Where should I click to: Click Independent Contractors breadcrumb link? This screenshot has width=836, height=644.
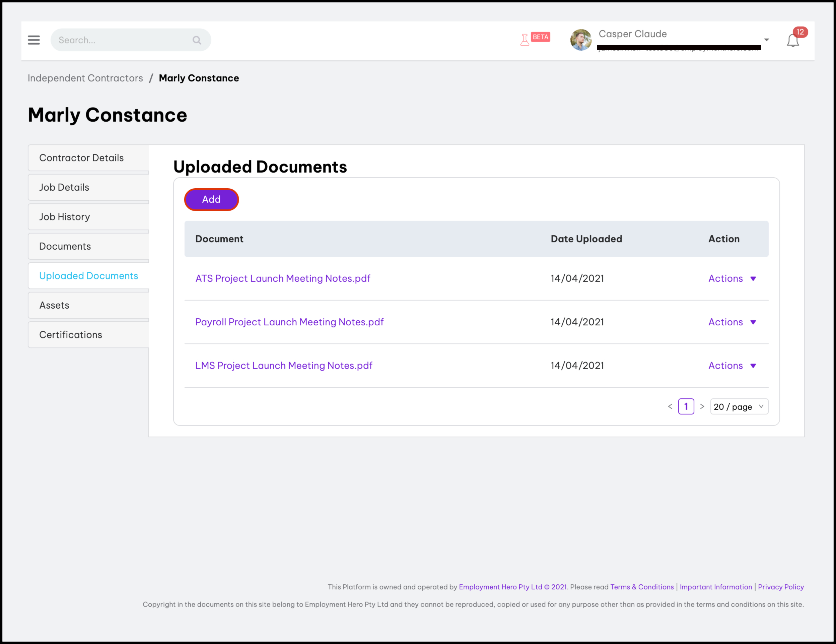[x=85, y=78]
